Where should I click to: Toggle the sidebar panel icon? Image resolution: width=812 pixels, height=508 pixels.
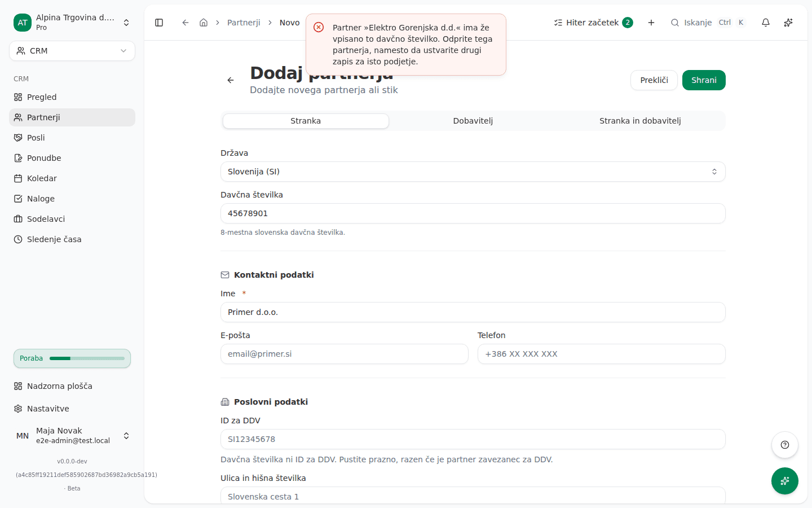pos(159,23)
